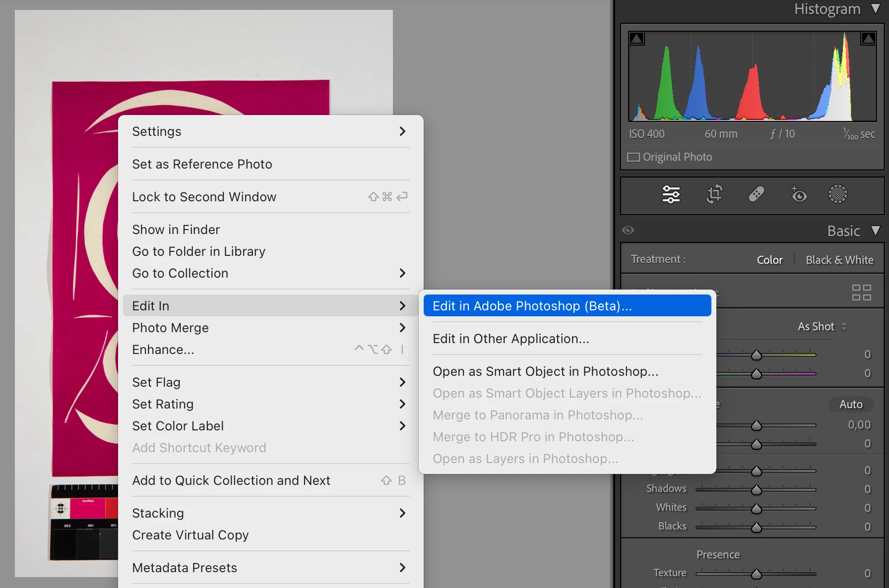Select the Edit sliders tool icon
Screen dimensions: 889x588
tap(671, 194)
